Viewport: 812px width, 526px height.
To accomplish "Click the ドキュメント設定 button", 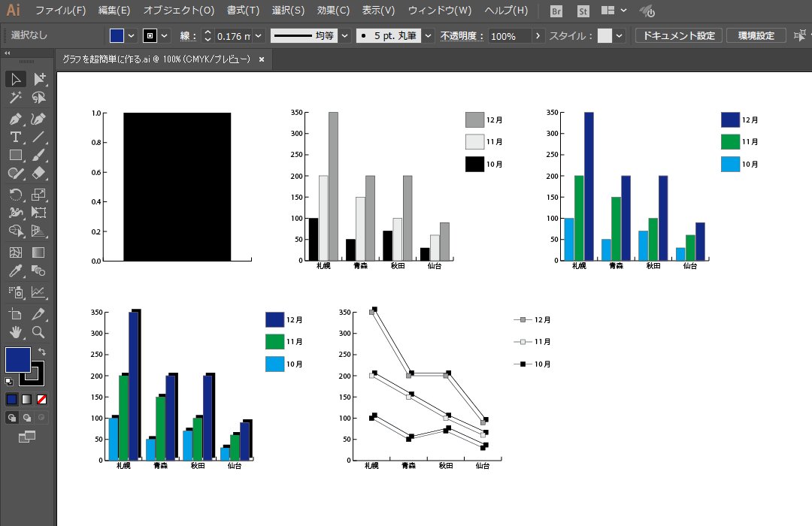I will [x=678, y=36].
